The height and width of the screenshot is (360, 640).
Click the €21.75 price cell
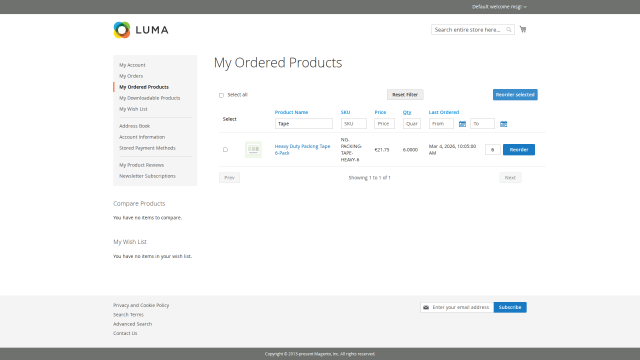tap(382, 150)
